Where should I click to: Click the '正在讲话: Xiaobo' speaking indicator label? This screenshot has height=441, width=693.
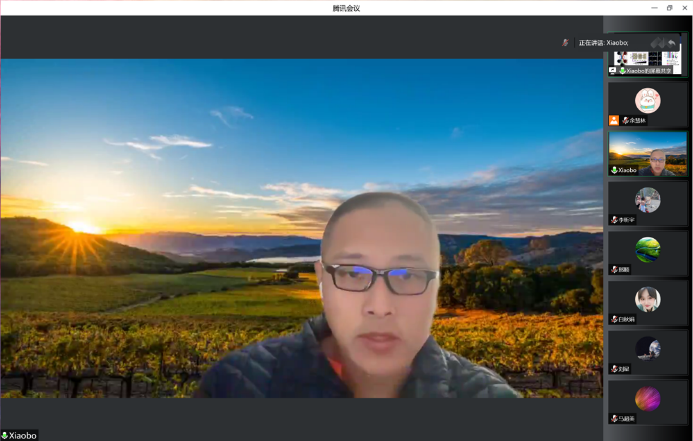602,43
